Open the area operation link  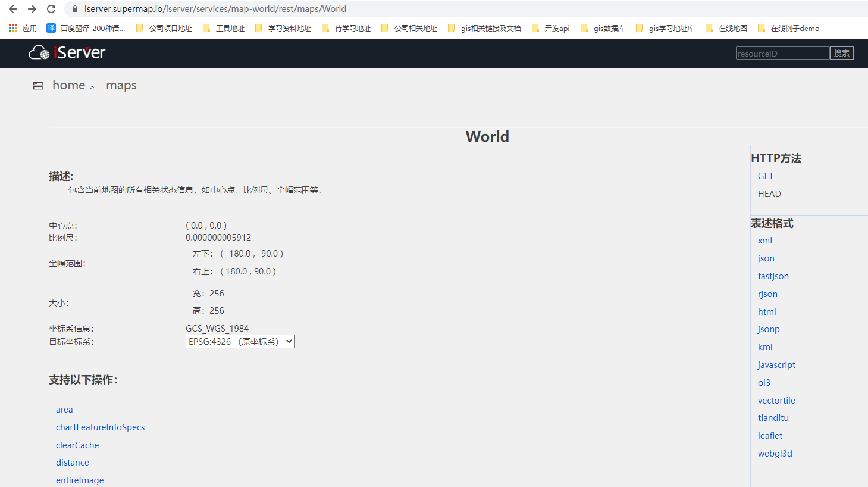[x=64, y=410]
